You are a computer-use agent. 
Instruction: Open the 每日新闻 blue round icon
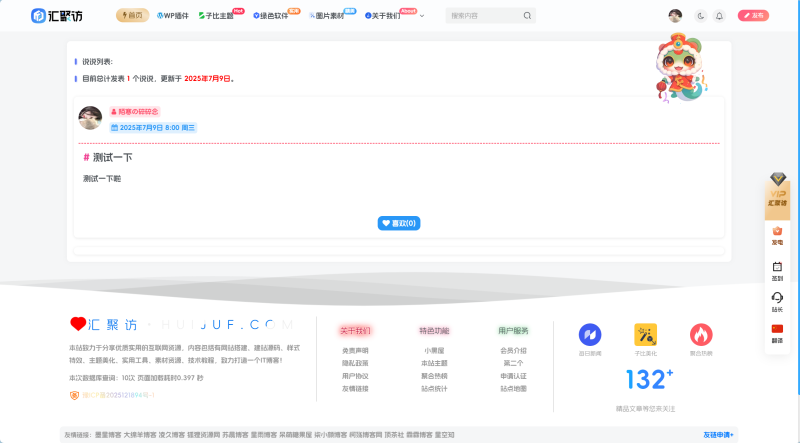590,334
